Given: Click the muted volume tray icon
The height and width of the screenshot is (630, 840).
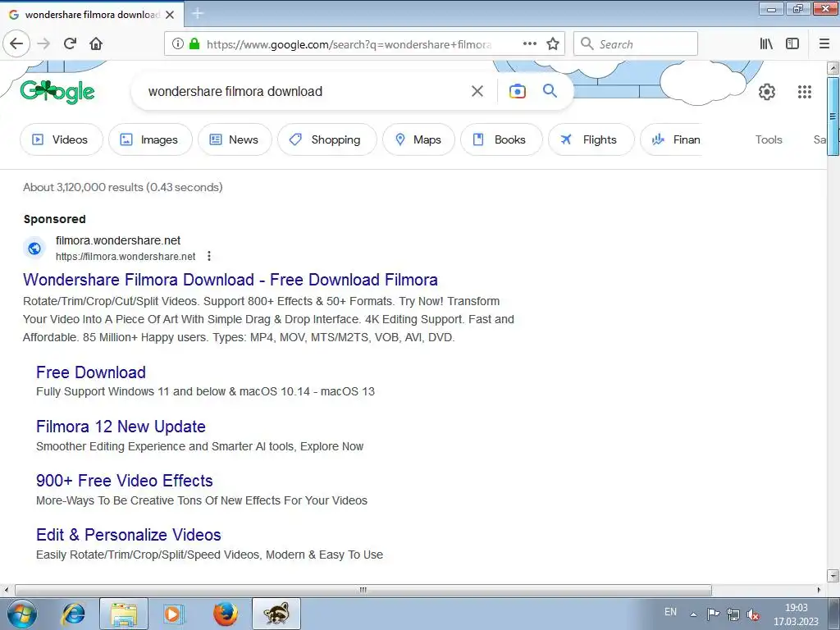Looking at the screenshot, I should pos(753,614).
